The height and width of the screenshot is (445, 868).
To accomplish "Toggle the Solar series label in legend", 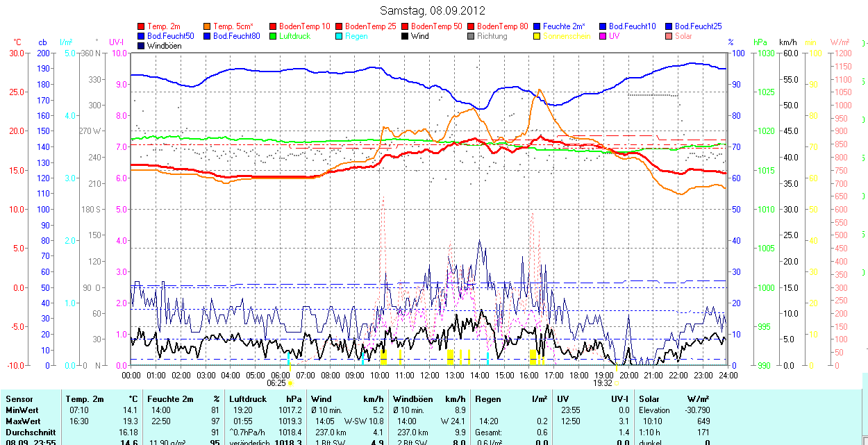I will coord(683,36).
